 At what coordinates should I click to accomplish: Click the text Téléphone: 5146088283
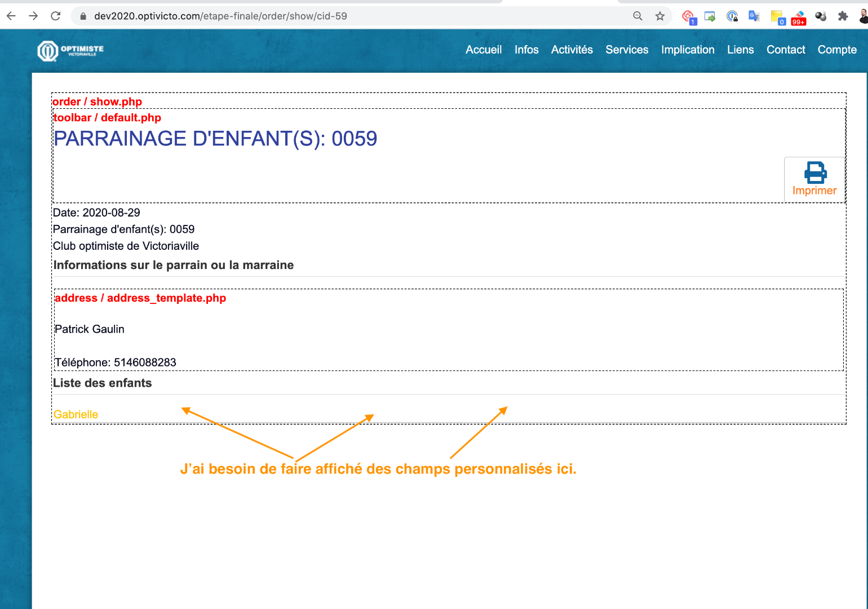(x=116, y=362)
